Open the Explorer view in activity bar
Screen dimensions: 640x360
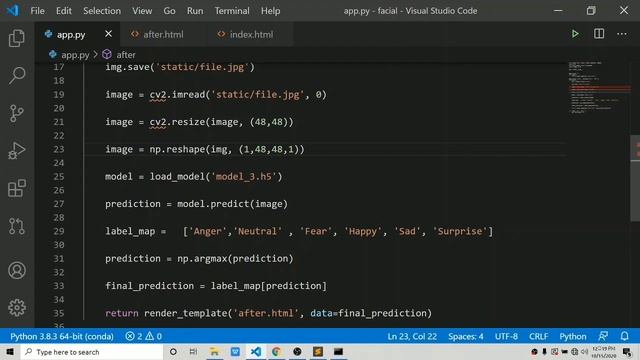tap(17, 38)
